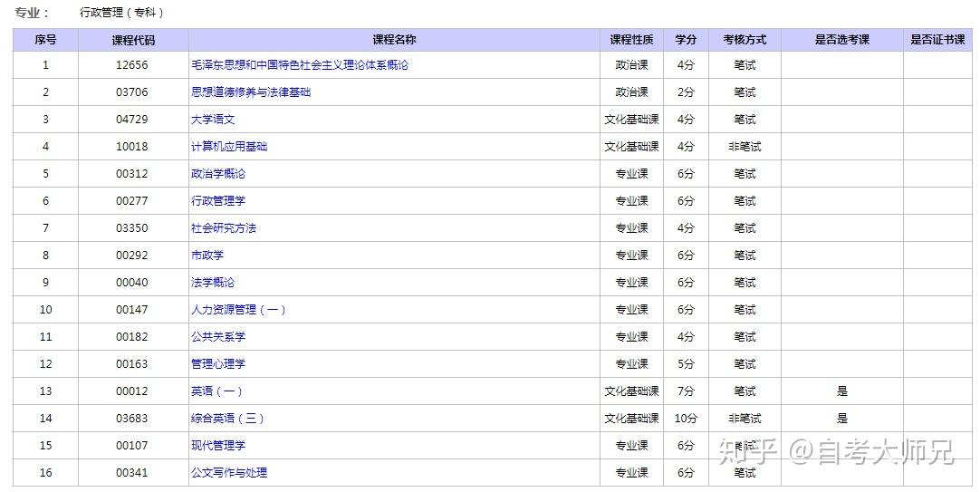Viewport: 980px width, 492px height.
Task: Select course code 00341
Action: (x=132, y=473)
